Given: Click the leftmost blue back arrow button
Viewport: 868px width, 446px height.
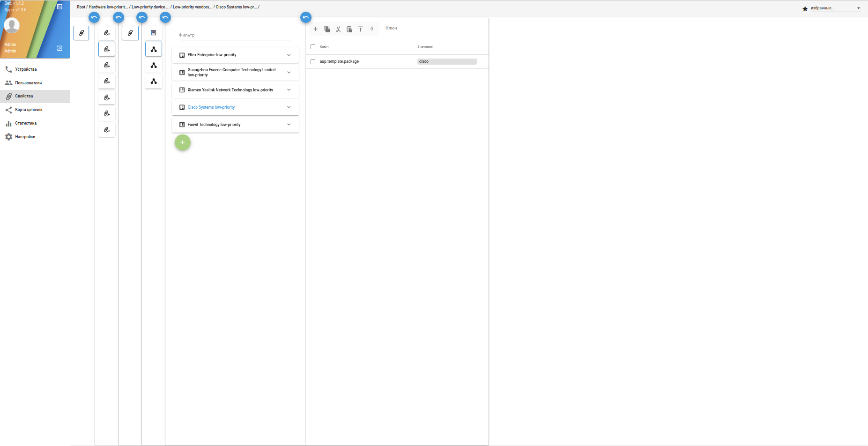Looking at the screenshot, I should [94, 17].
